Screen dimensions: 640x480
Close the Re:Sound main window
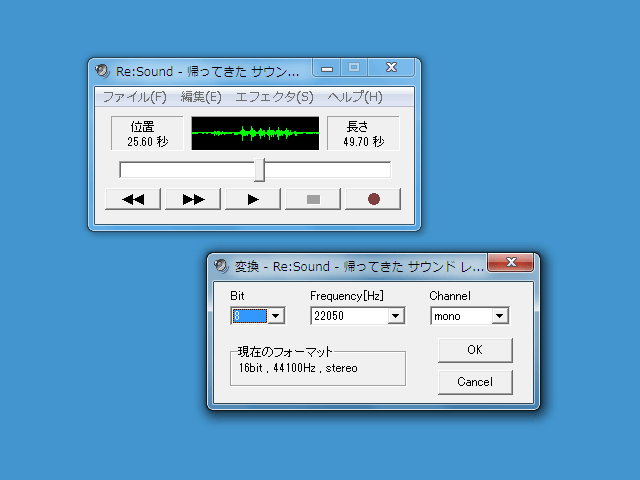[391, 68]
